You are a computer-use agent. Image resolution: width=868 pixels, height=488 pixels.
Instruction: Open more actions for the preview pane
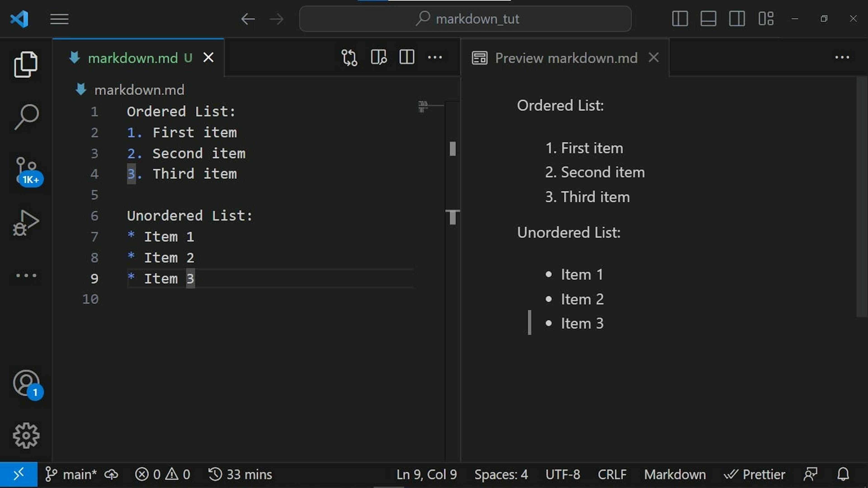click(842, 57)
